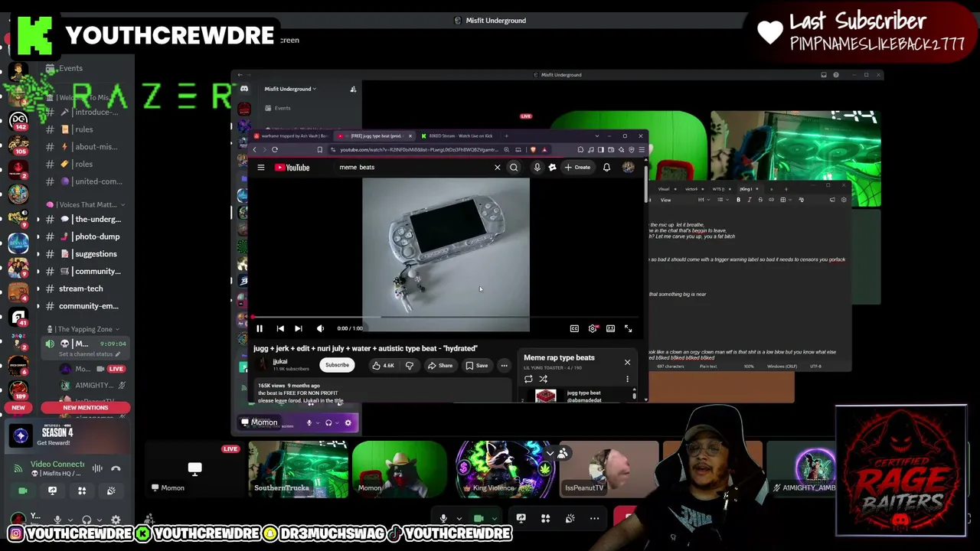Open the Events section in Discord sidebar

coord(70,68)
